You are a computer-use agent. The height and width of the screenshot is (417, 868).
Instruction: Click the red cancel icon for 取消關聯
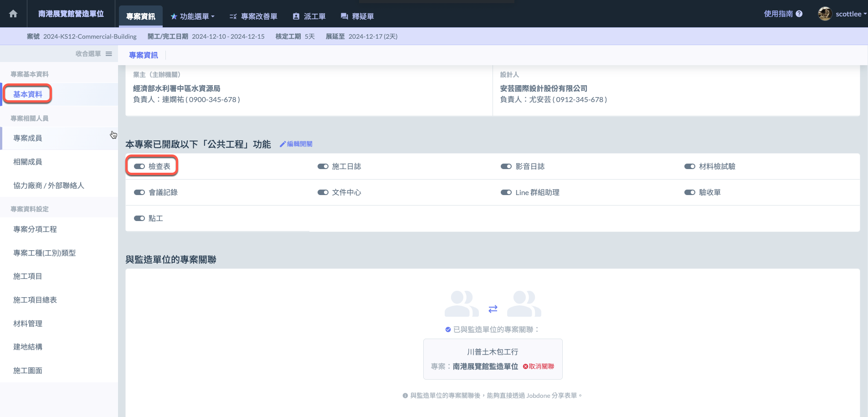(525, 366)
